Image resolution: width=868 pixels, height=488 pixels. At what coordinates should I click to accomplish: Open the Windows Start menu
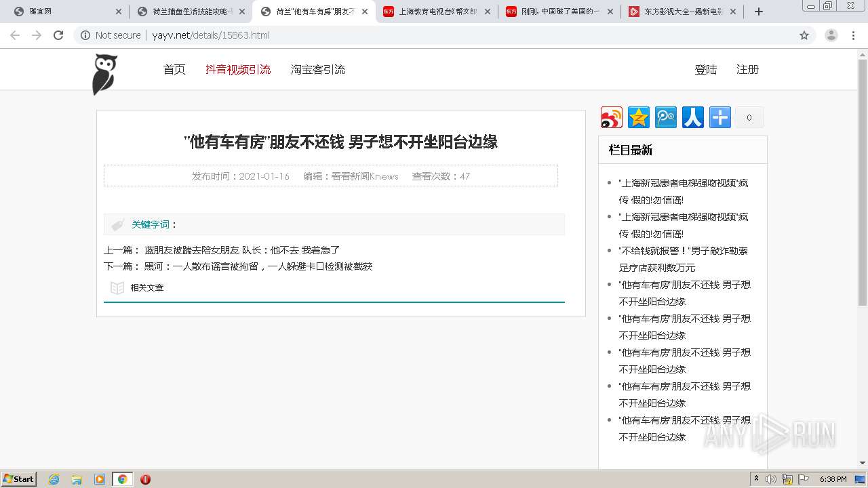coord(19,479)
